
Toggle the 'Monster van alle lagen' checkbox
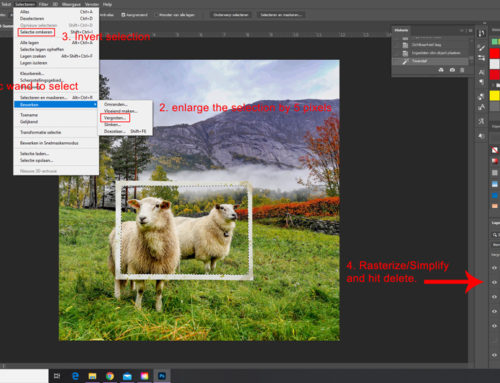coord(155,15)
